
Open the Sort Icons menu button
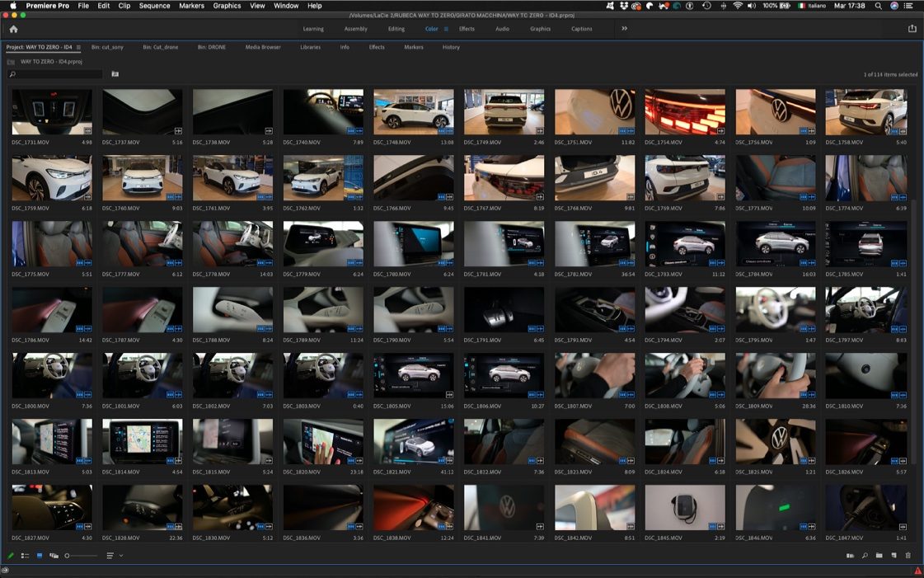[x=110, y=556]
